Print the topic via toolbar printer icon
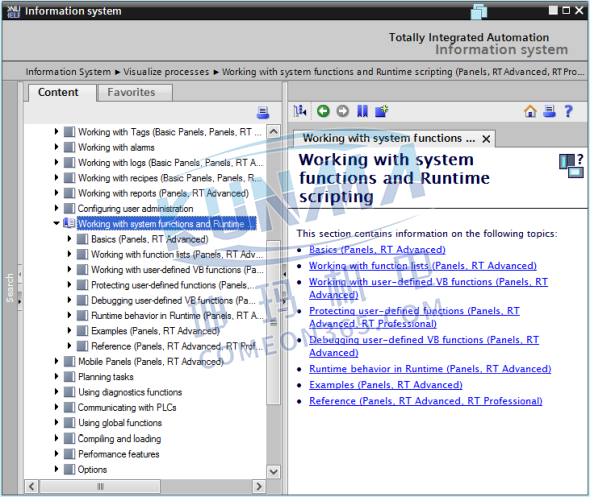590x497 pixels. (549, 111)
